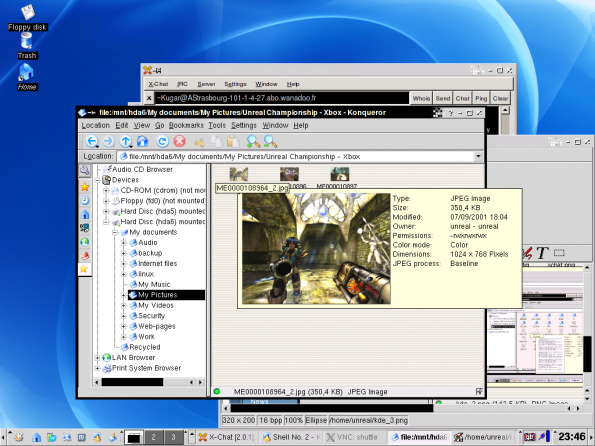595x446 pixels.
Task: Open the History clock tab in sidebar
Action: (85, 200)
